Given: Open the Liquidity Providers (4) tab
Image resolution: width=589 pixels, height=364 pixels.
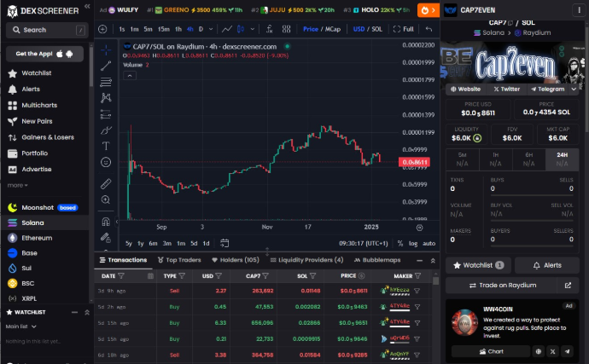Looking at the screenshot, I should pos(306,260).
